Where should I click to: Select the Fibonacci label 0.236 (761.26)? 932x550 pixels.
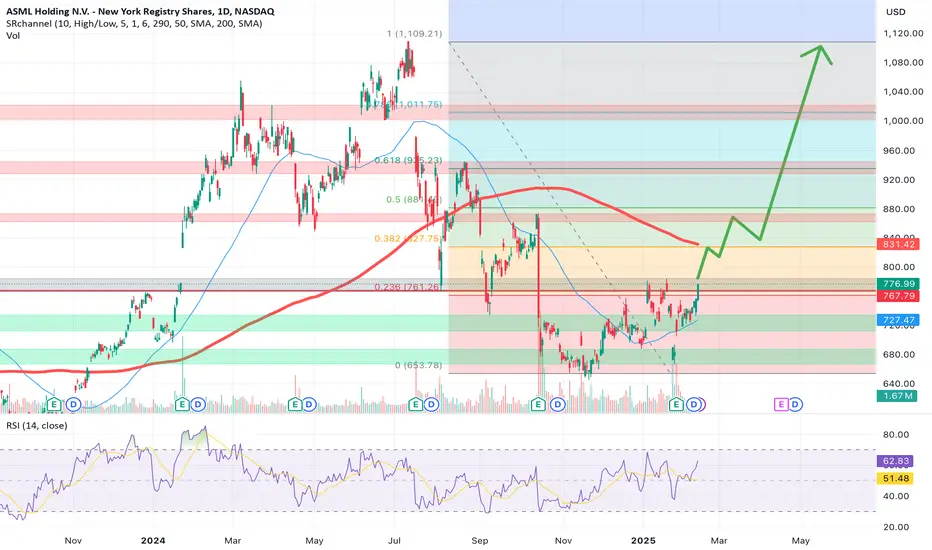pos(408,287)
